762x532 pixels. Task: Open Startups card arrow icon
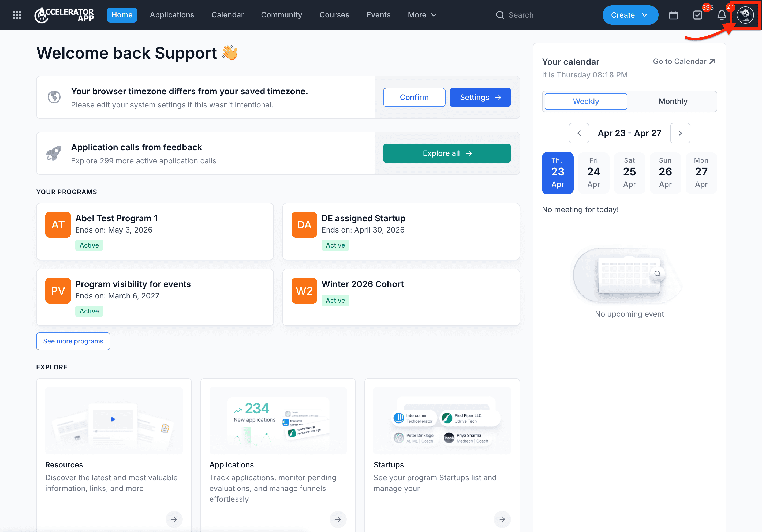point(502,519)
